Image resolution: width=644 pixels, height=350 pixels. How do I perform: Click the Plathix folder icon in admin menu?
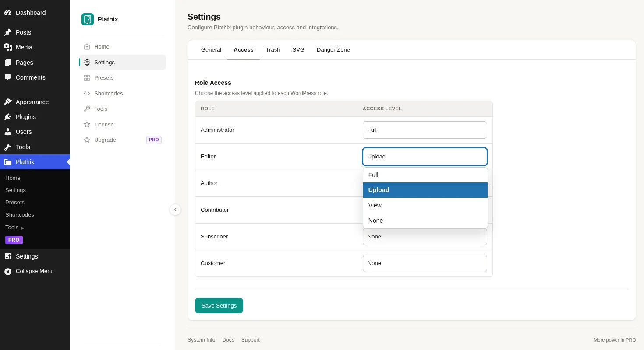point(8,162)
